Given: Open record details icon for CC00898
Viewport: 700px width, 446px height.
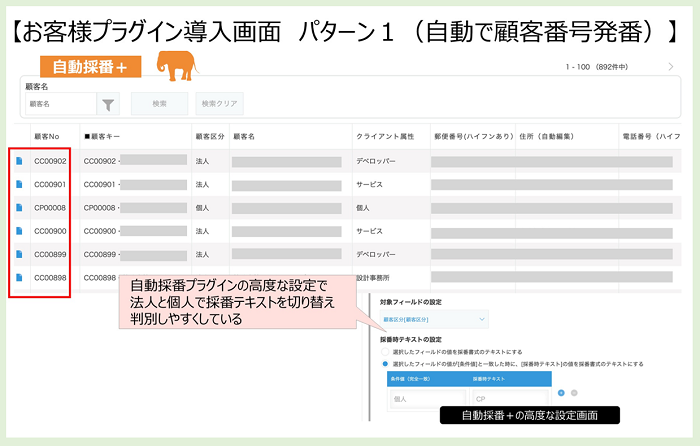Looking at the screenshot, I should (x=19, y=278).
